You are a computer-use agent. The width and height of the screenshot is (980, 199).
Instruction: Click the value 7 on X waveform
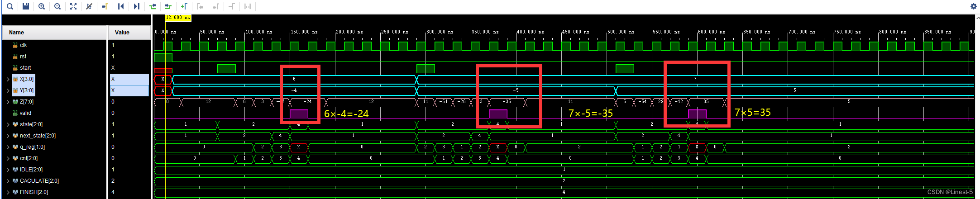pos(695,79)
